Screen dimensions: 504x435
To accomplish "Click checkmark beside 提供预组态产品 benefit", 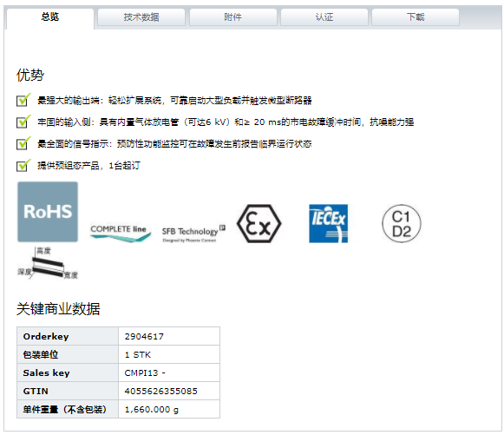I will (23, 165).
